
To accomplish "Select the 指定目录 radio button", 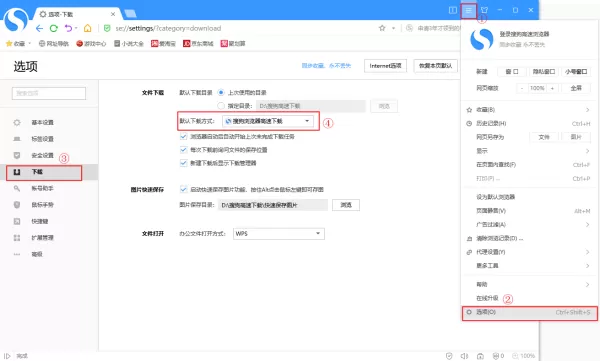I will (221, 106).
